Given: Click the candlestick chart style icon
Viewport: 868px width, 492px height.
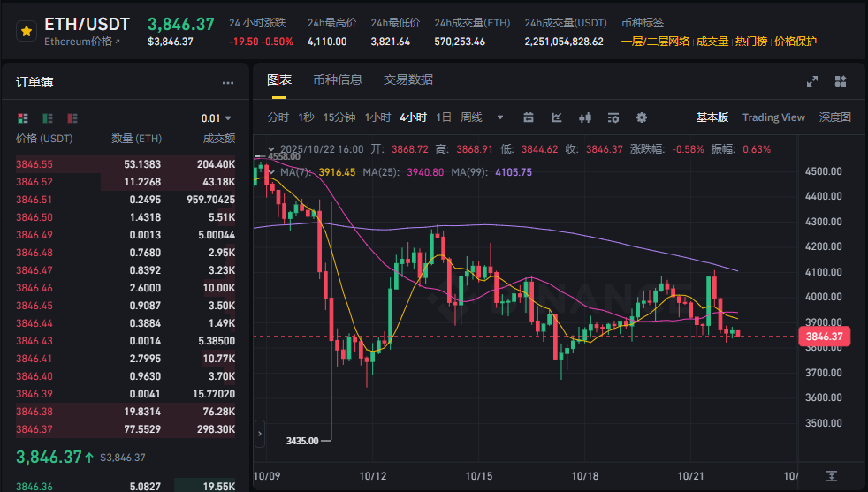Looking at the screenshot, I should (x=584, y=117).
